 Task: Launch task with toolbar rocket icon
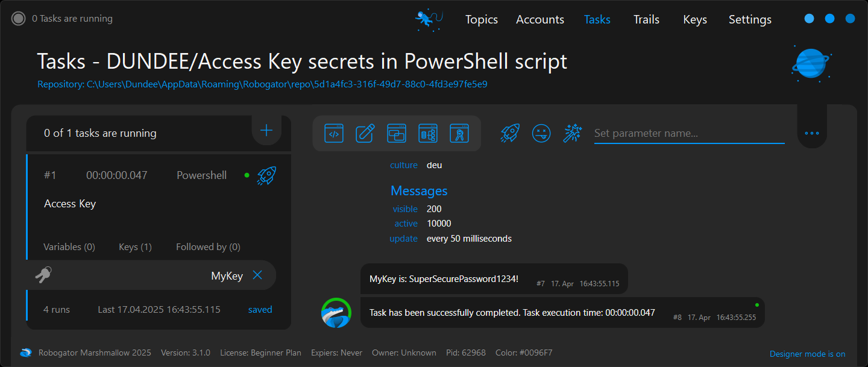point(510,133)
